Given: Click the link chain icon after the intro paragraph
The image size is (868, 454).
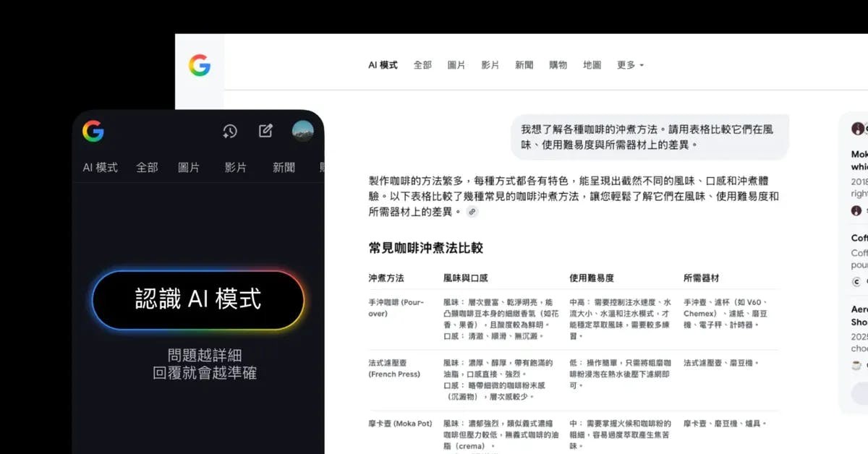Looking at the screenshot, I should [472, 212].
